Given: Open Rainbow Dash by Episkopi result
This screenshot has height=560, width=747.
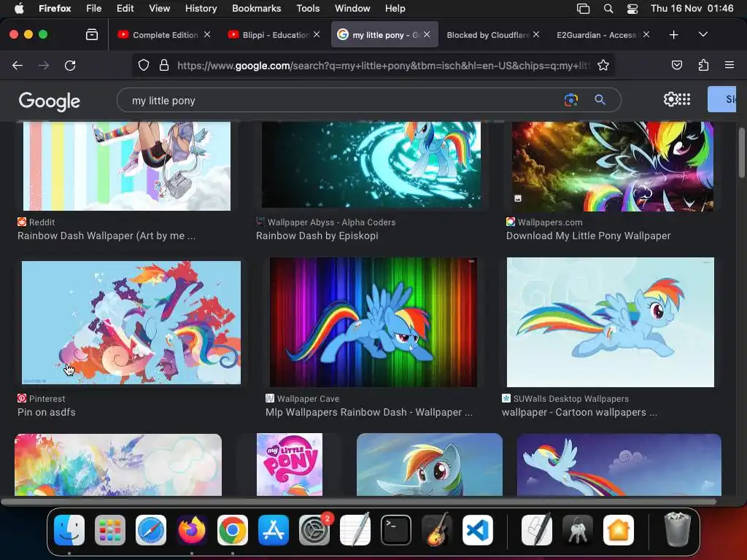Looking at the screenshot, I should click(x=317, y=236).
